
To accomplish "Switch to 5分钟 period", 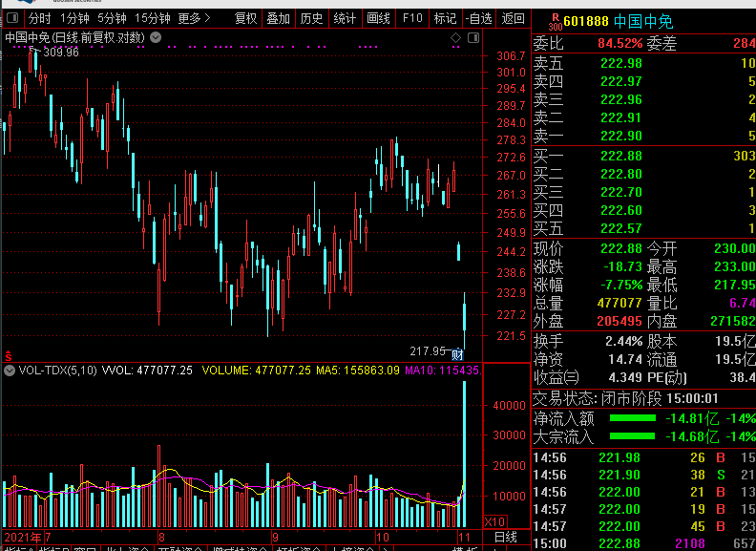I will click(x=112, y=18).
